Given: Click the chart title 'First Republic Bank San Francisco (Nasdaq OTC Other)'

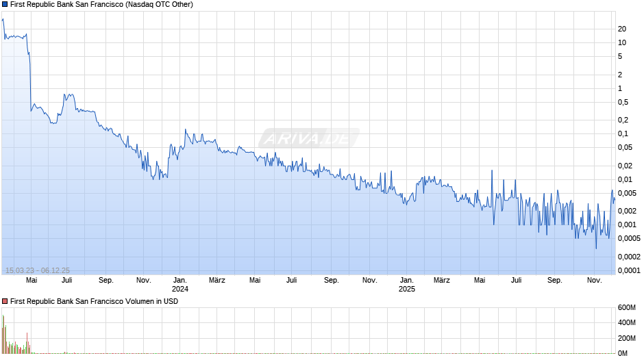Looking at the screenshot, I should (101, 5).
